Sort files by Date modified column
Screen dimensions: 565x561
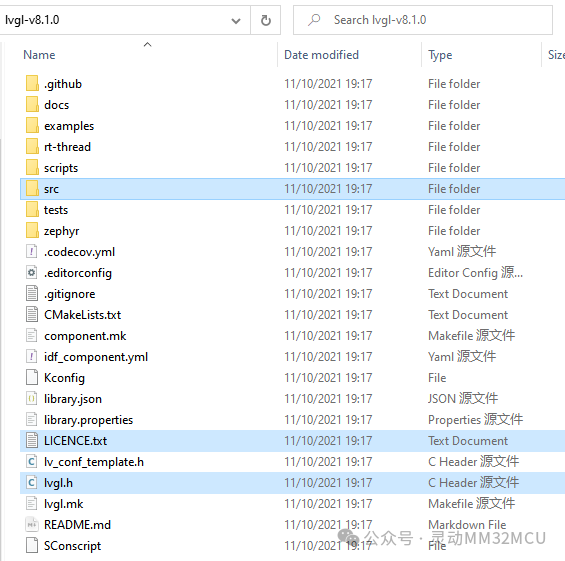pos(321,55)
